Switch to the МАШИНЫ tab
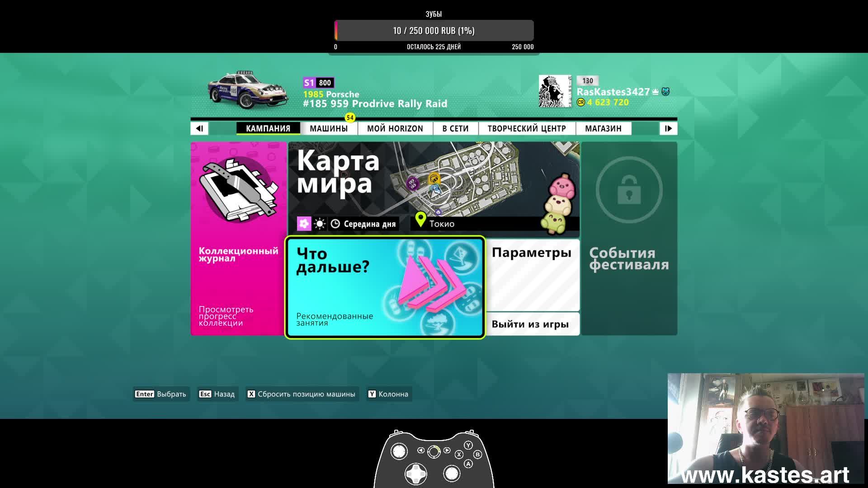This screenshot has width=868, height=488. [x=329, y=128]
